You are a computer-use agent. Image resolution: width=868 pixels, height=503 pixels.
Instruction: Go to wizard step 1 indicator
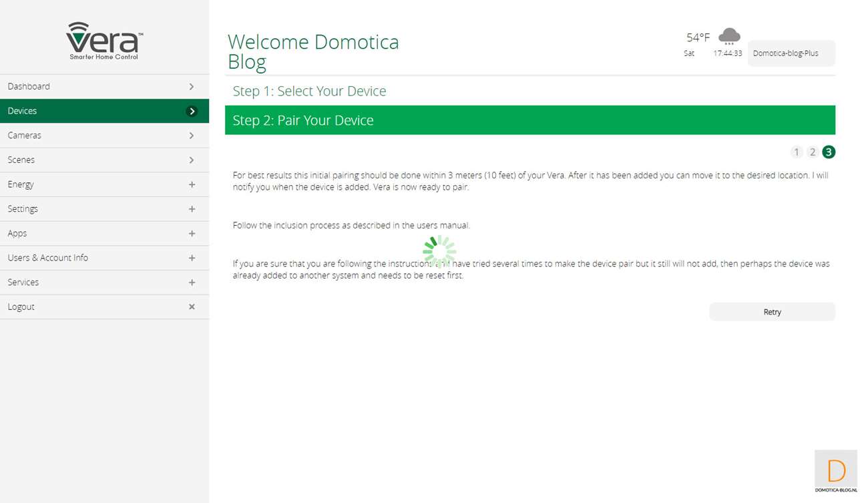click(x=797, y=152)
